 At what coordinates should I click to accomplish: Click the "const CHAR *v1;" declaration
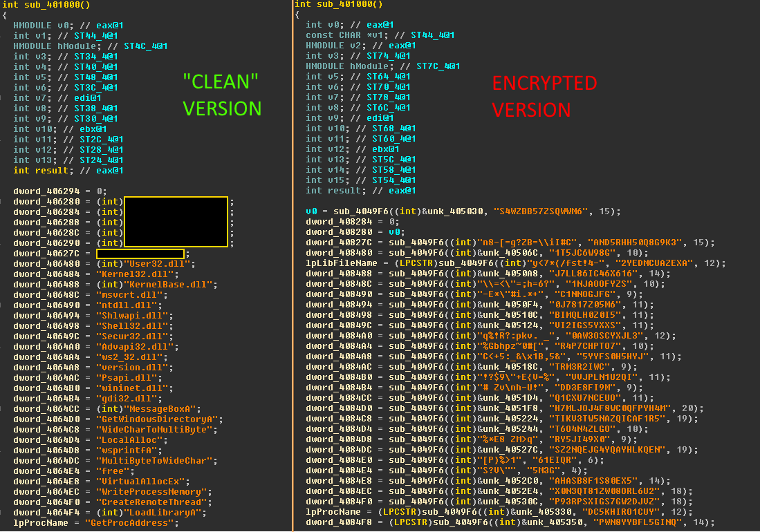(346, 35)
